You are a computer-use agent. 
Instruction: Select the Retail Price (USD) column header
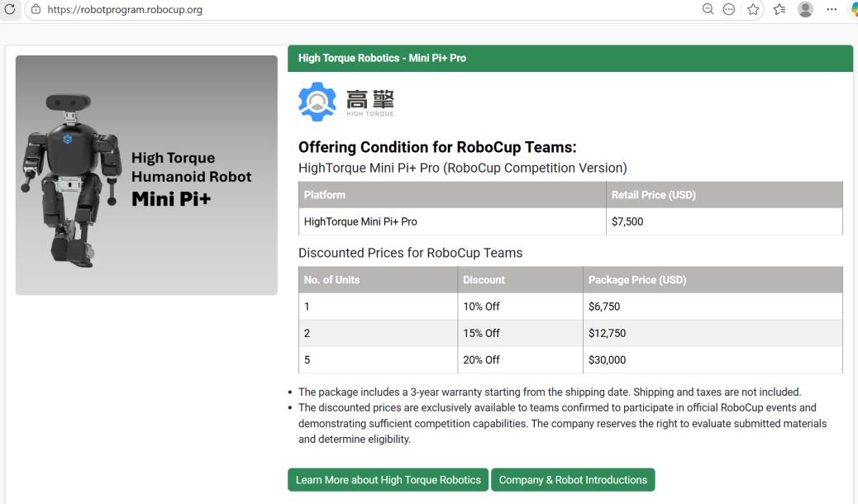pos(653,195)
